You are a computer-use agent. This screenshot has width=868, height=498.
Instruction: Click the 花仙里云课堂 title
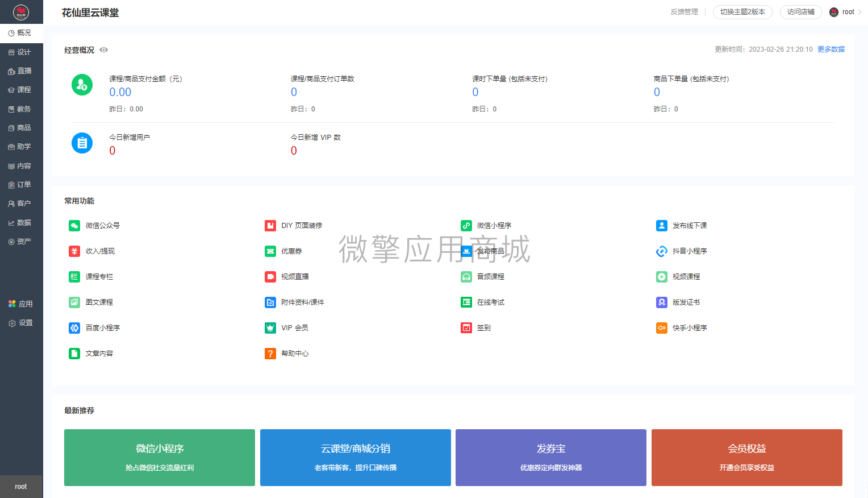[90, 13]
